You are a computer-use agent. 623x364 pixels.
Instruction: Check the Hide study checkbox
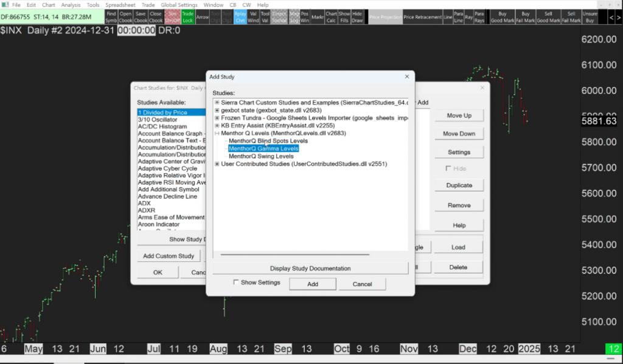[x=447, y=170]
